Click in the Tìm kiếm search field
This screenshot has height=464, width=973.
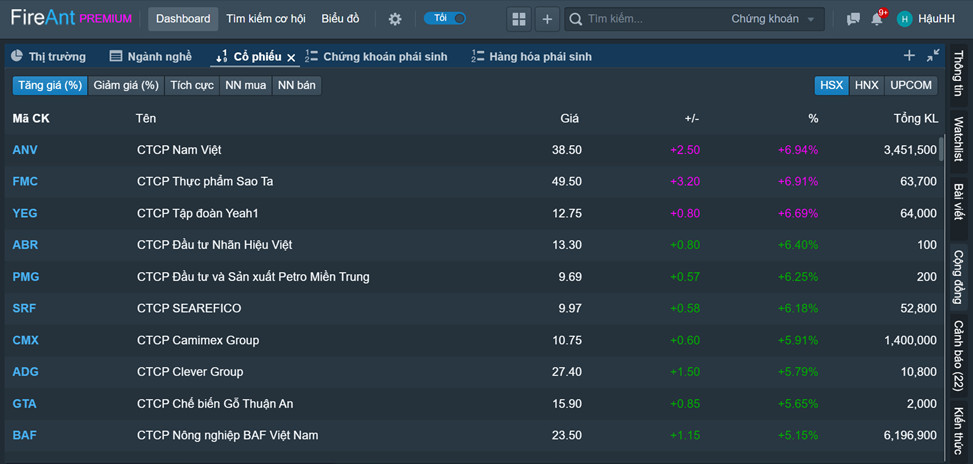650,19
